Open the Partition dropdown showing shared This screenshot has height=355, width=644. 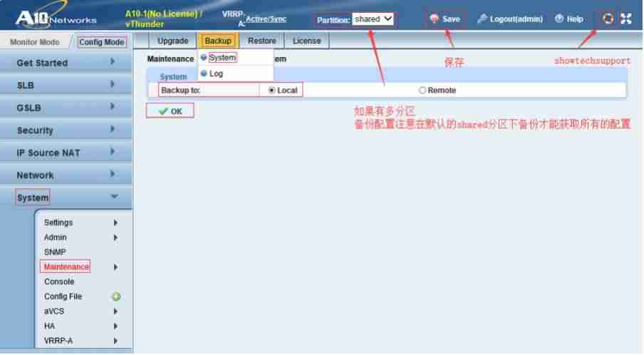[x=373, y=19]
